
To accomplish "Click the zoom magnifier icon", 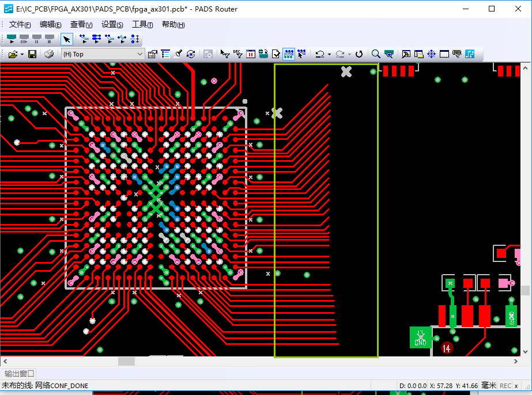I will click(x=376, y=54).
